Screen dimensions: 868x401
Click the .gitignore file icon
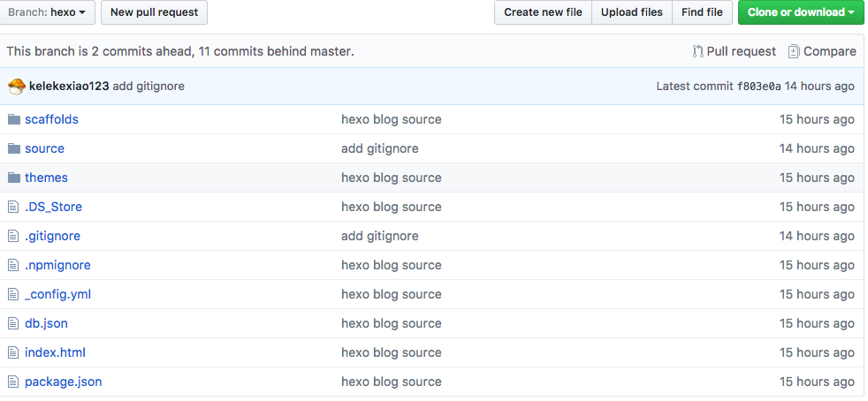coord(13,236)
